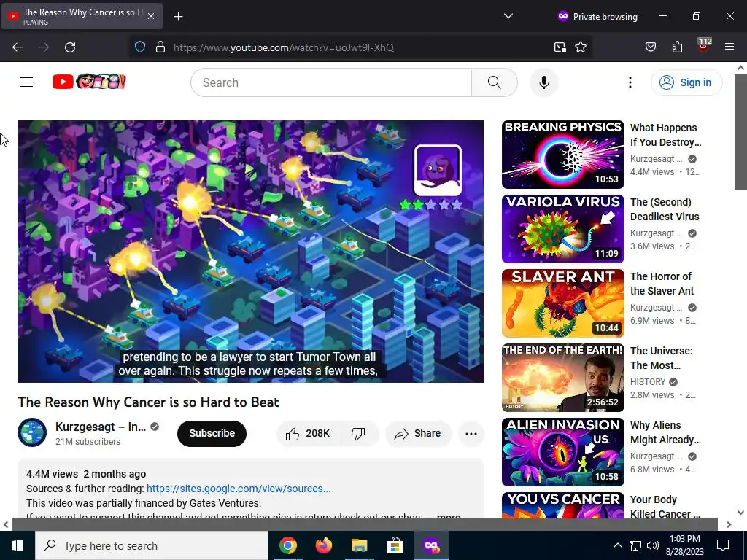Open network icon in system tray
747x560 pixels.
coord(635,545)
